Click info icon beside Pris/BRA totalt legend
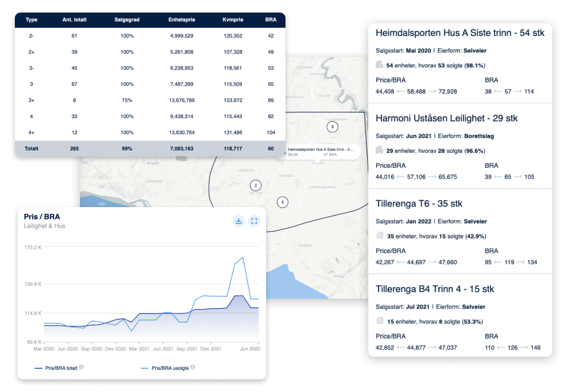 click(x=81, y=367)
